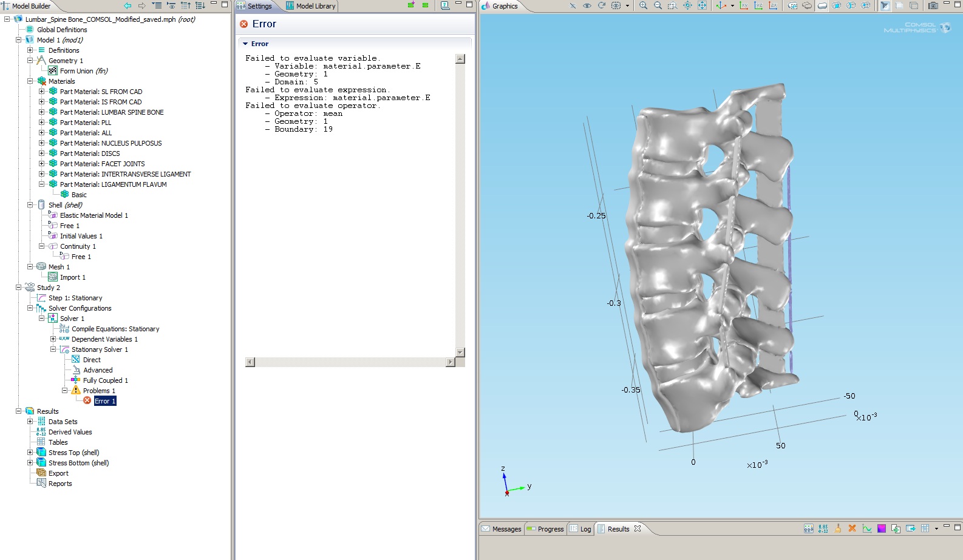Toggle the eye visibility icon in Graphics toolbar
963x560 pixels.
tap(587, 5)
